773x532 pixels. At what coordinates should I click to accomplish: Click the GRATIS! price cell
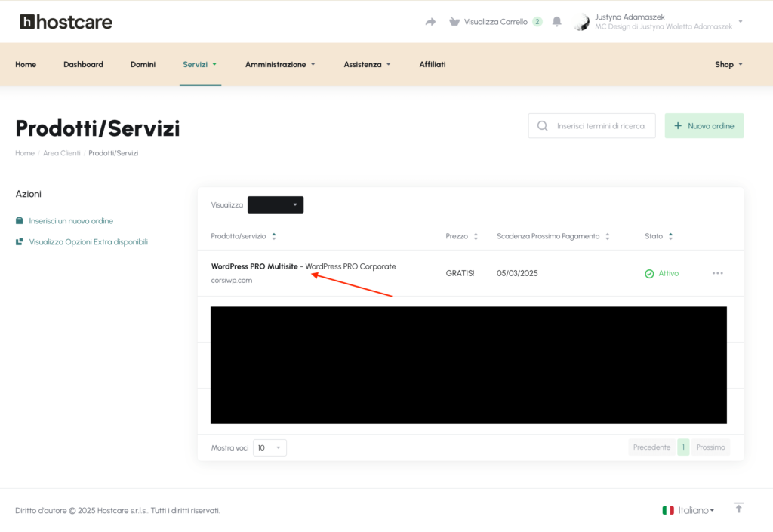[460, 273]
